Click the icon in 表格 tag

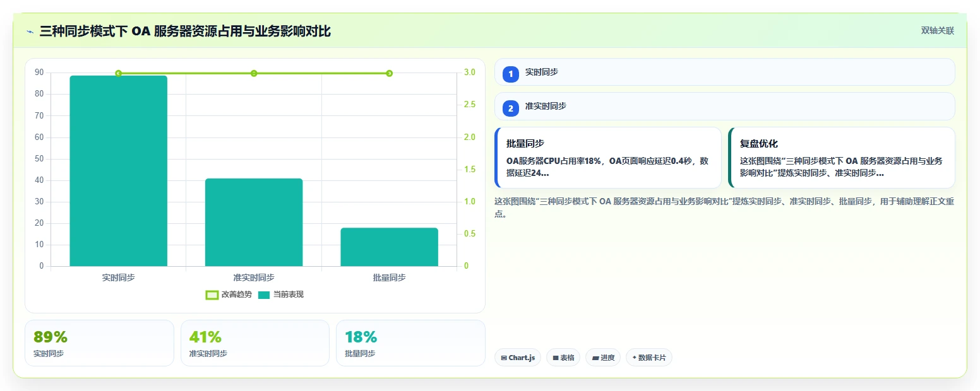tap(556, 358)
